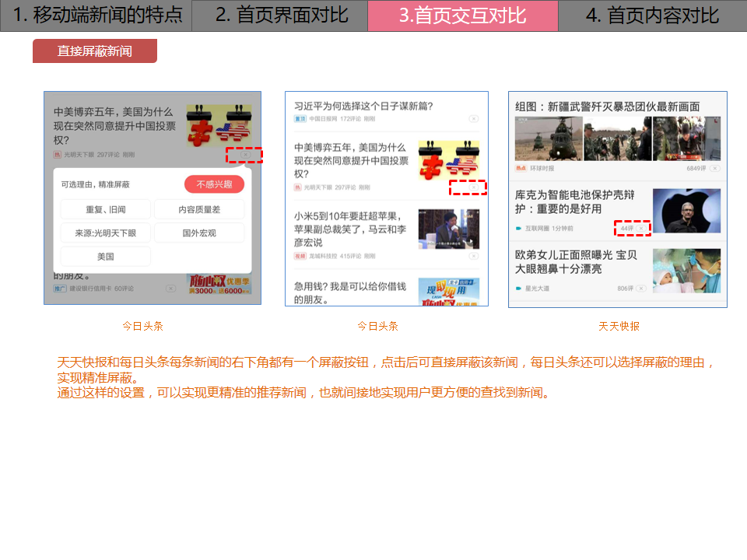Screen dimensions: 747x560
Task: Open the Tim Cook Apple logo thumbnail
Action: [x=686, y=211]
